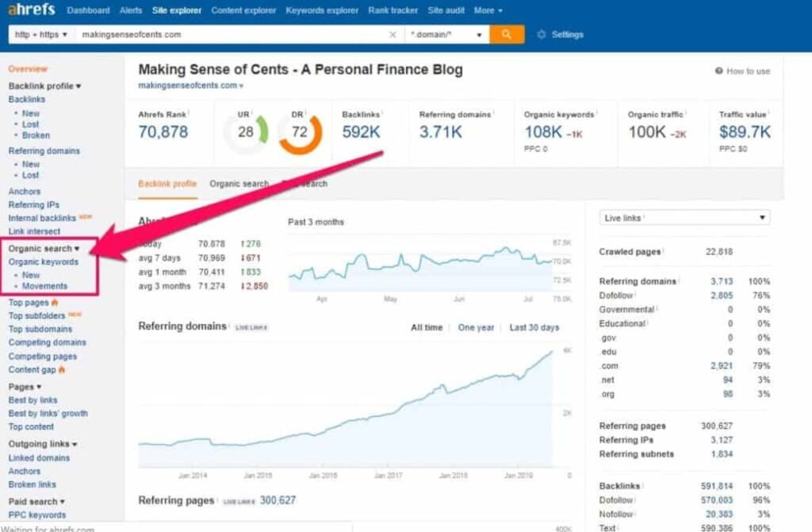
Task: Open Top subfolders in the sidebar
Action: coord(36,316)
